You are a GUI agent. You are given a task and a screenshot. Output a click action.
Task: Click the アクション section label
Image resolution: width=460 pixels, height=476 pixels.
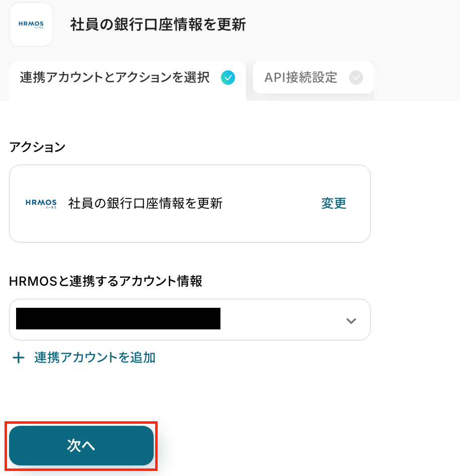point(37,147)
